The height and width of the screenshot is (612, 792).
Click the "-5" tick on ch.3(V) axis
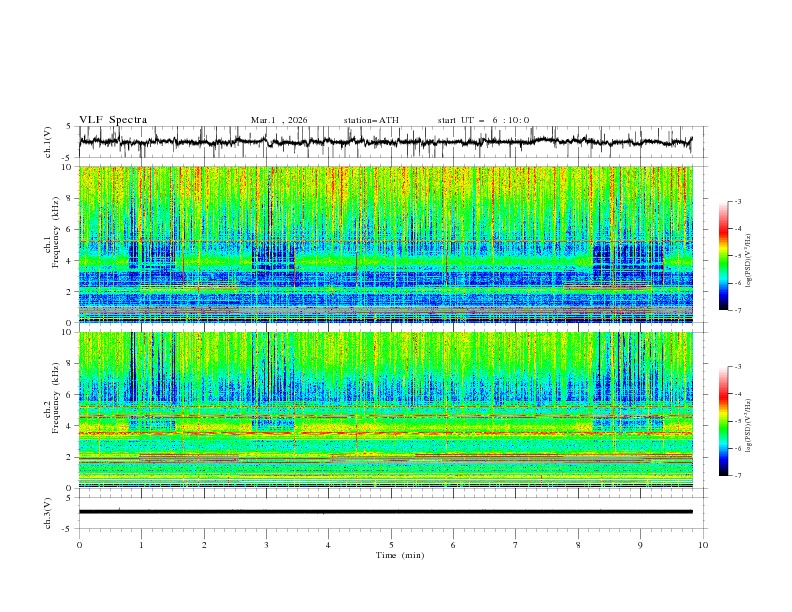(x=68, y=529)
